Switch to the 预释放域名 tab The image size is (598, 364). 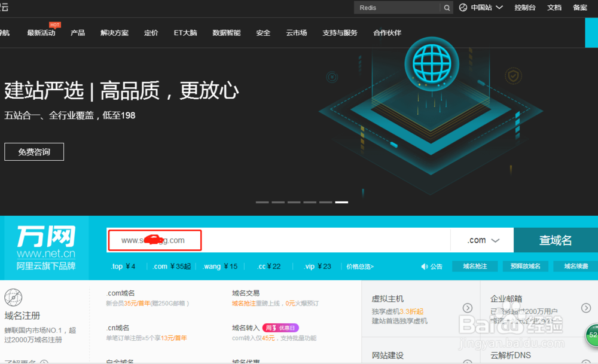click(x=526, y=266)
